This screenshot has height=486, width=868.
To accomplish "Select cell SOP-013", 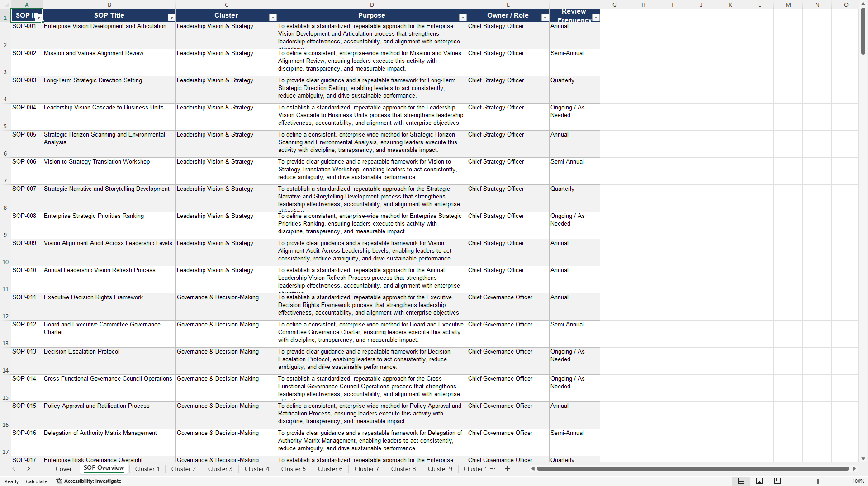I will (x=27, y=361).
